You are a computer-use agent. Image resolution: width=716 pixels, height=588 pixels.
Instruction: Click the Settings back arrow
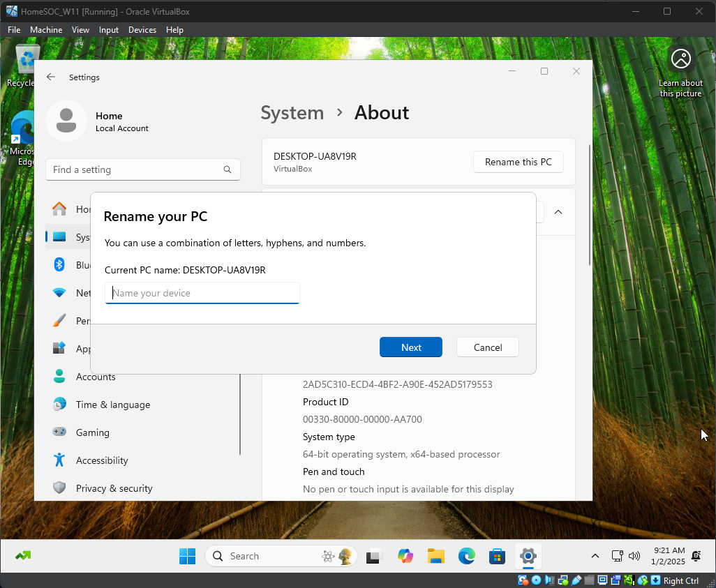click(51, 77)
